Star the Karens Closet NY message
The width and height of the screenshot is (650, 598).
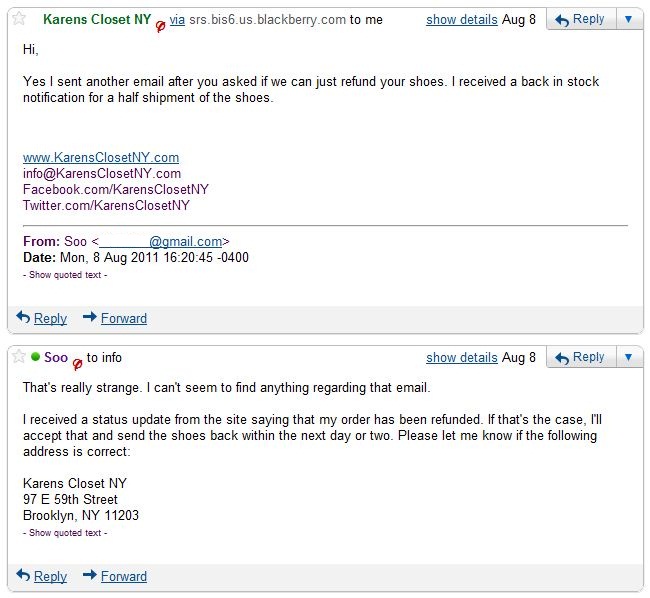click(x=19, y=19)
